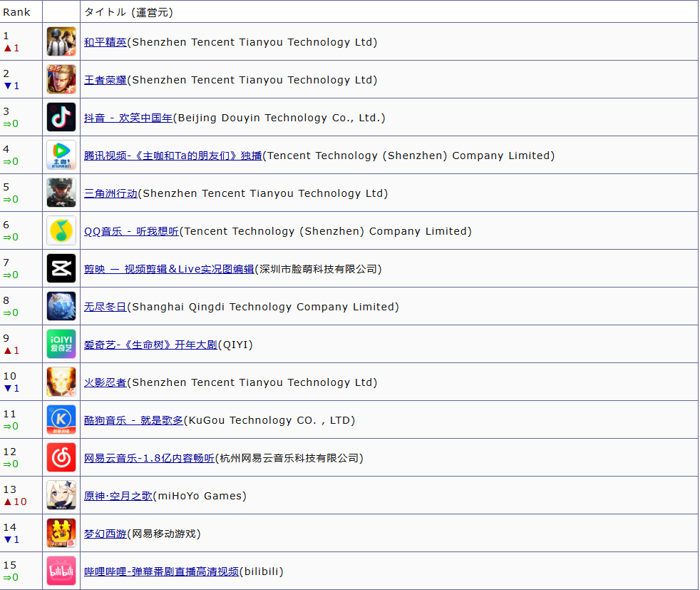The width and height of the screenshot is (700, 590).
Task: Open the 原神·空月之歌 link
Action: click(x=118, y=496)
